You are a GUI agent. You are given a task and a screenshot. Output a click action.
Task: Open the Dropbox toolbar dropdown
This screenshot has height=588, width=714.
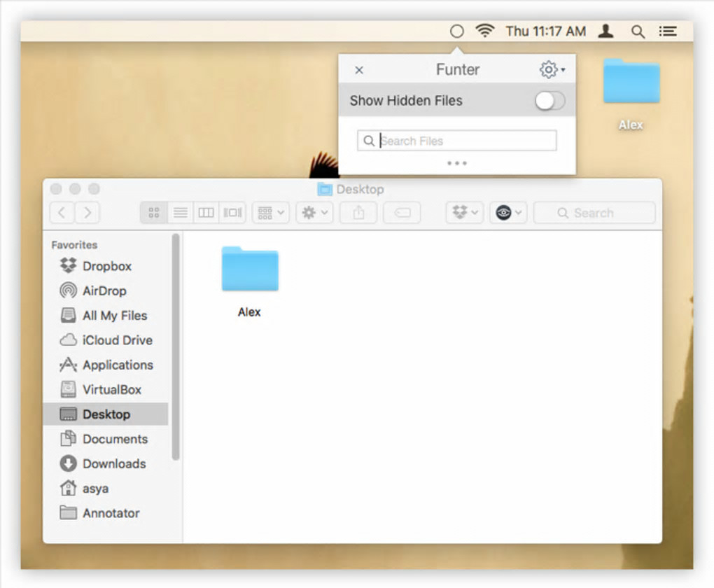(x=465, y=213)
